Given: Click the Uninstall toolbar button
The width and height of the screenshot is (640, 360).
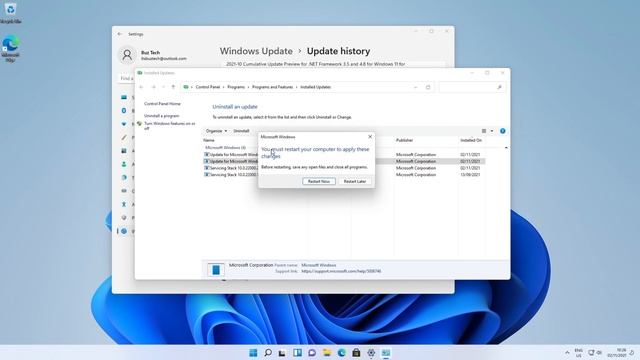Looking at the screenshot, I should coord(241,131).
